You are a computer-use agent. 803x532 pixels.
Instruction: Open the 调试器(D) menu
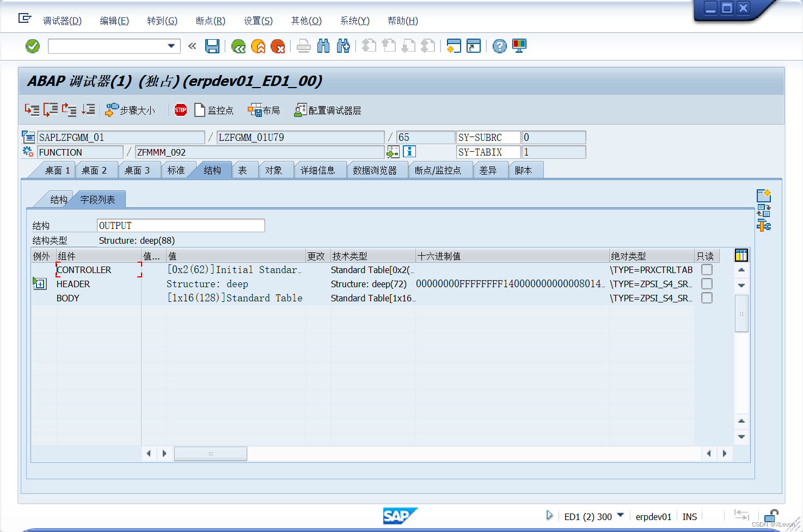(x=62, y=21)
